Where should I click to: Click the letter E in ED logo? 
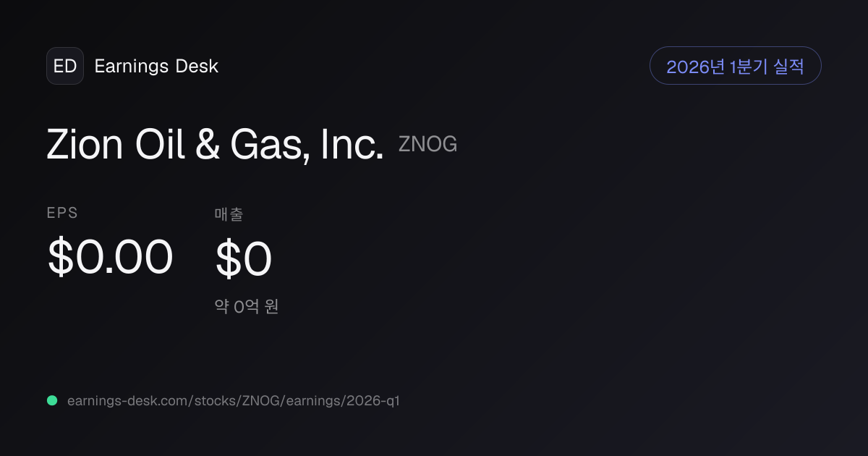59,66
